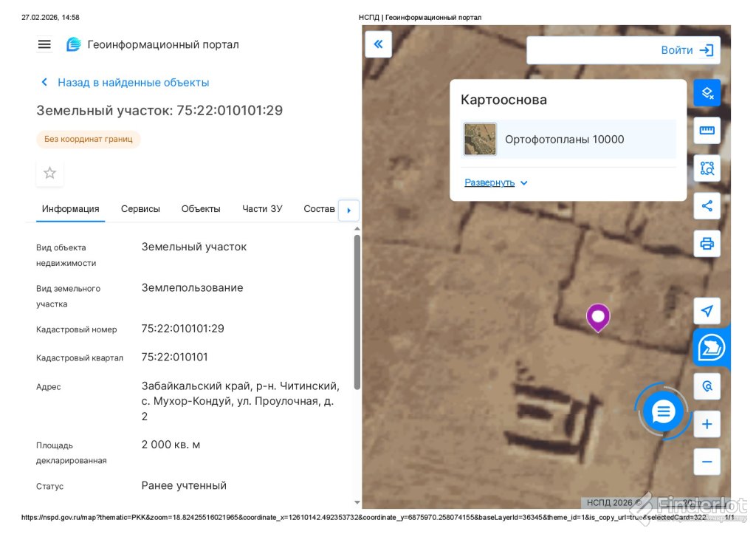Locate me with navigation arrow

tap(707, 311)
